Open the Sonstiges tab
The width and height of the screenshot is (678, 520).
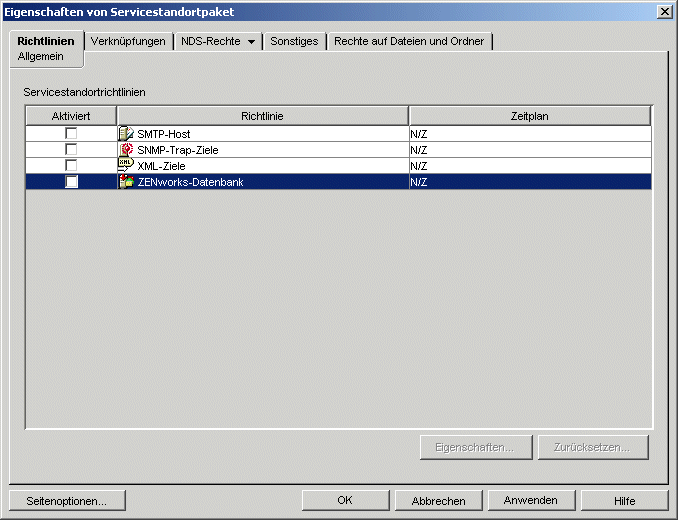294,41
